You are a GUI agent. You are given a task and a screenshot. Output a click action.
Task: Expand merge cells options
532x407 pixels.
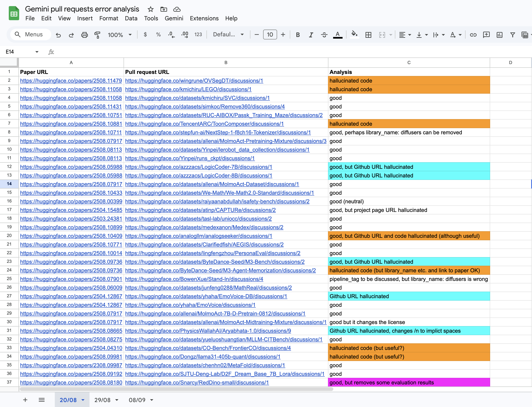tap(391, 35)
